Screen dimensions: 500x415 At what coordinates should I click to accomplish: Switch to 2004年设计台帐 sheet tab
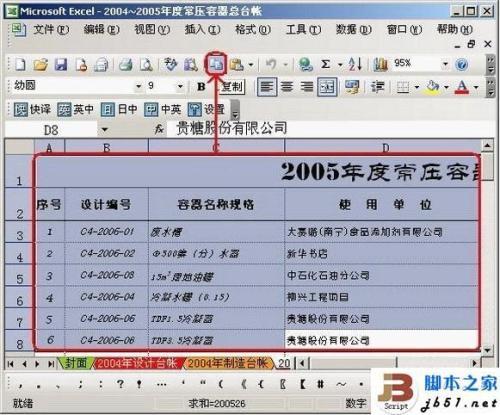137,363
